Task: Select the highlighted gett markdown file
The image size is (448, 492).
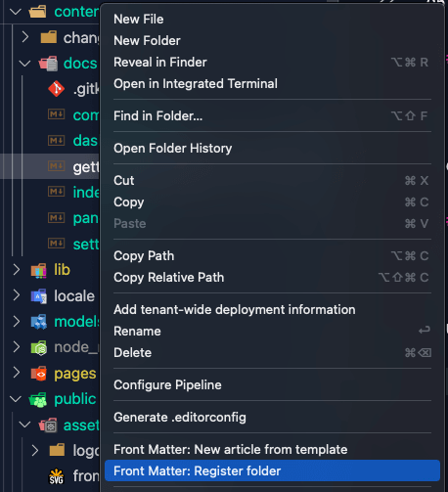Action: [50, 166]
